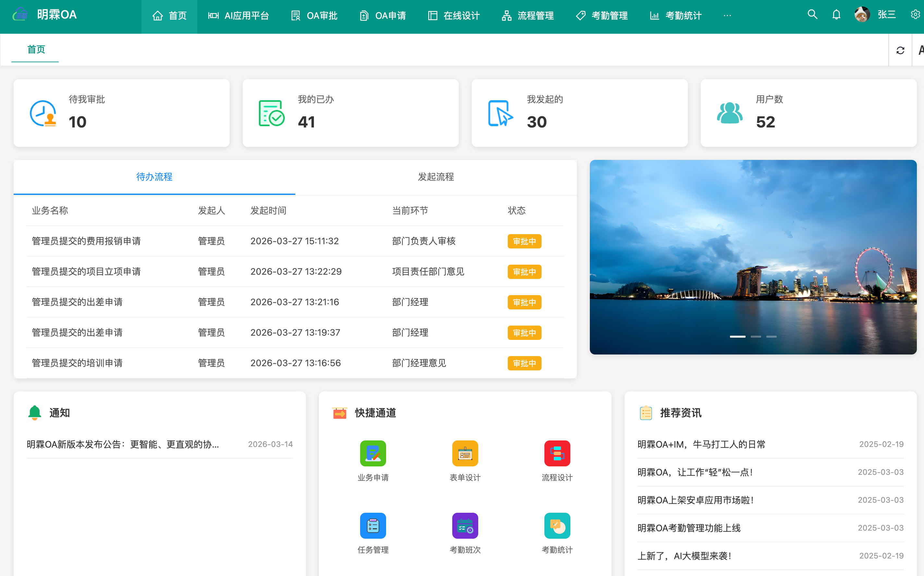Select the 首页 page tab
This screenshot has width=924, height=576.
[36, 50]
